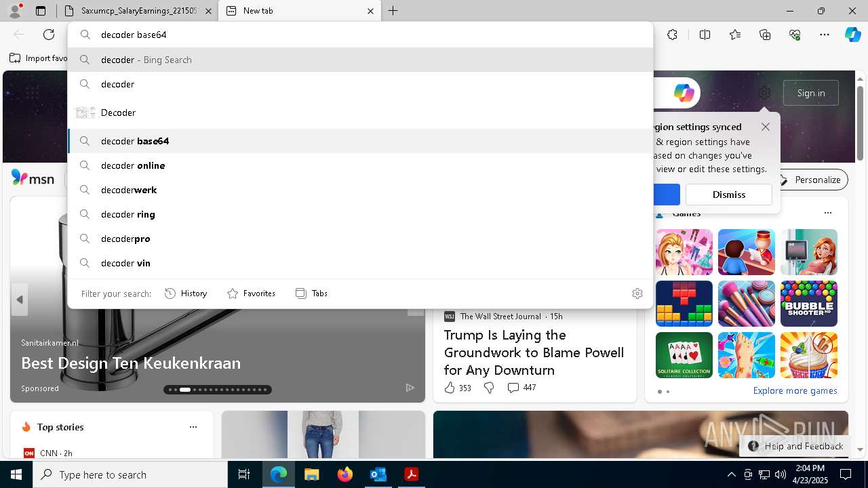Open File Explorer from taskbar

pos(311,474)
